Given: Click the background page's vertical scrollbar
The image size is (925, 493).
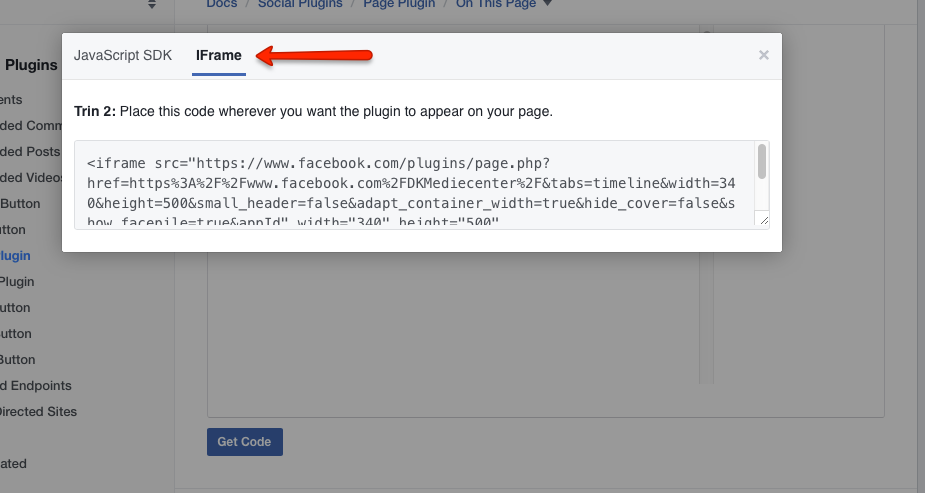Looking at the screenshot, I should 706,300.
